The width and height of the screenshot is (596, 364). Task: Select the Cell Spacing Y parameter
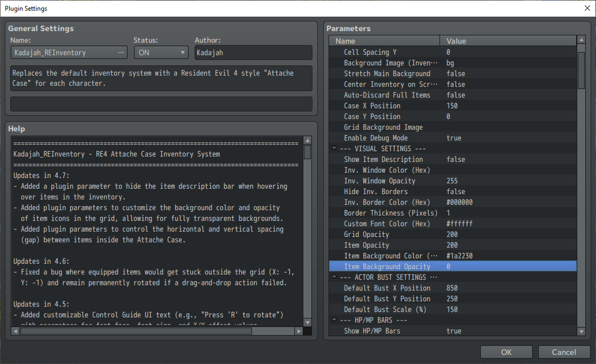pos(453,52)
